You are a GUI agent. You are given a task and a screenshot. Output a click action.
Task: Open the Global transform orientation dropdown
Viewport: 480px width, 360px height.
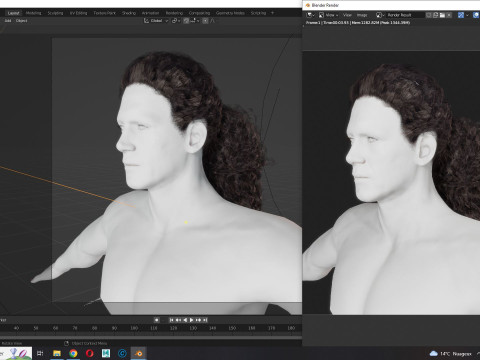(x=156, y=21)
